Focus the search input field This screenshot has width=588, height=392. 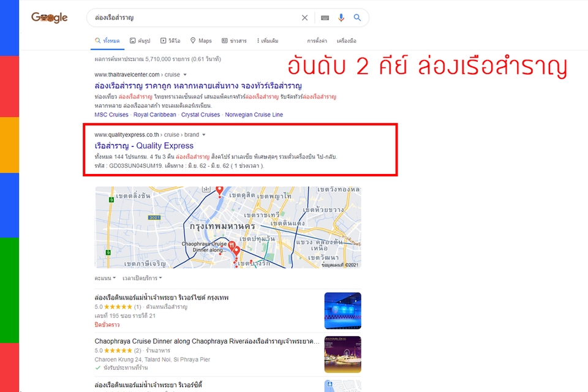click(195, 18)
